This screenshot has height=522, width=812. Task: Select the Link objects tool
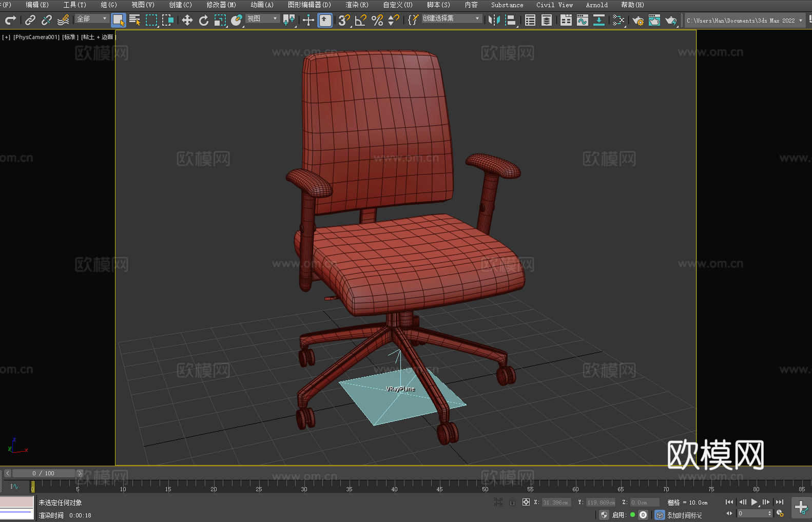tap(30, 20)
